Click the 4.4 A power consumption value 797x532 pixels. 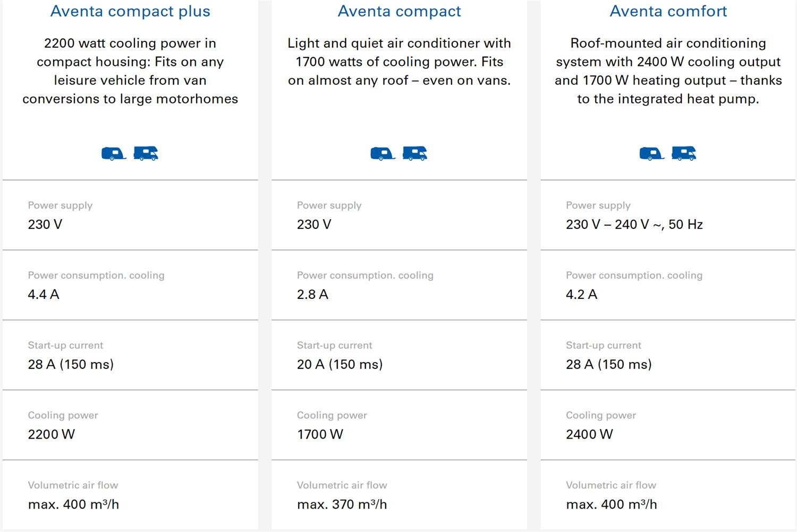(x=44, y=295)
